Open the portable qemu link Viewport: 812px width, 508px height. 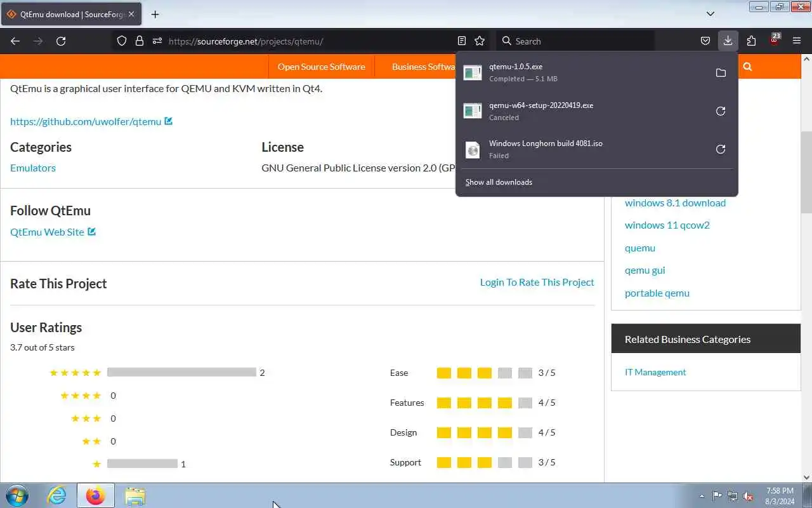[657, 293]
